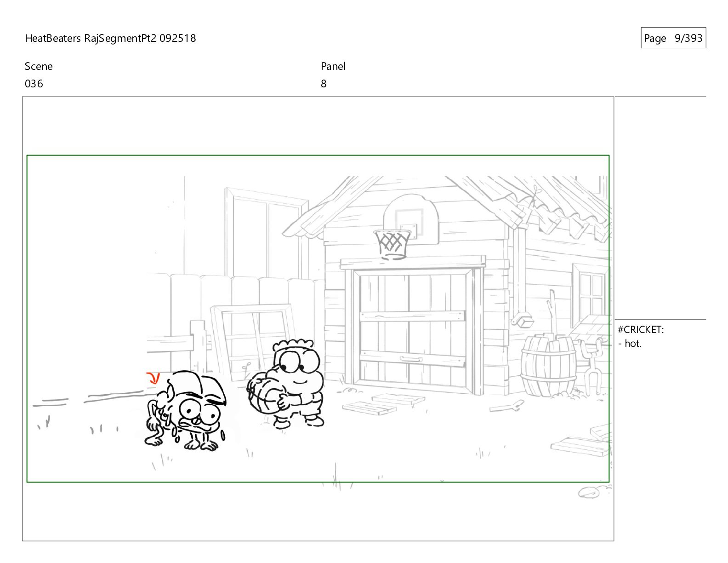Click the panel number '8'
Viewport: 728px width, 563px height.
pyautogui.click(x=324, y=84)
